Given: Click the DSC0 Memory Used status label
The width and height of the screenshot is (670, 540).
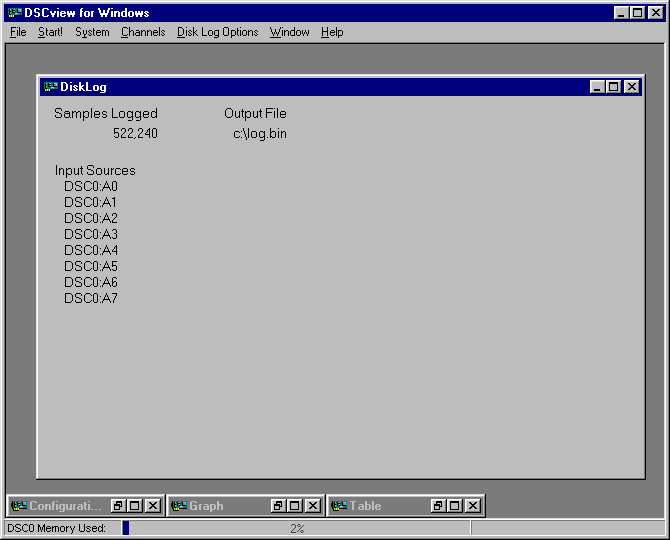Looking at the screenshot, I should [56, 528].
